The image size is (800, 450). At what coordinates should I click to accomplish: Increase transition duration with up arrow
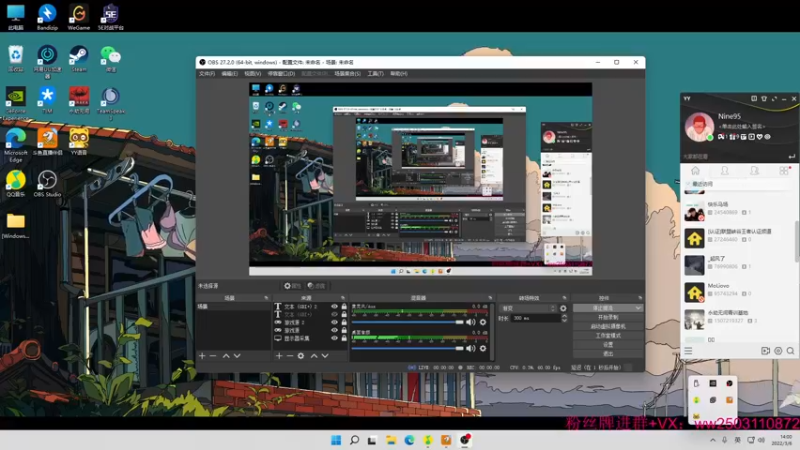pyautogui.click(x=564, y=316)
